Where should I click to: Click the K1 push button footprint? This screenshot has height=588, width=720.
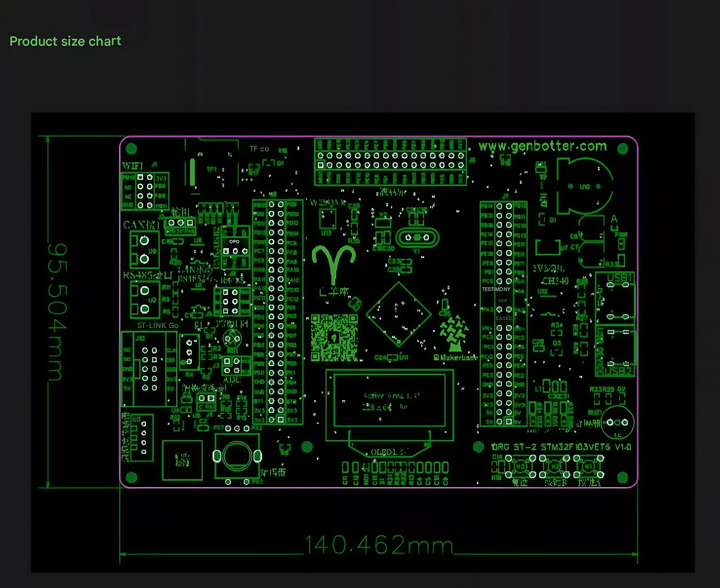click(589, 467)
